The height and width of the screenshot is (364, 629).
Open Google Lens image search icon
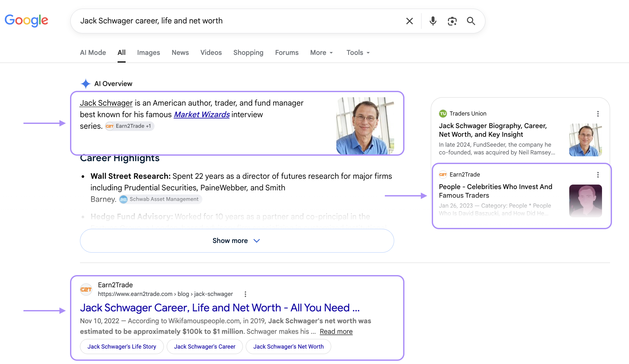(x=452, y=21)
